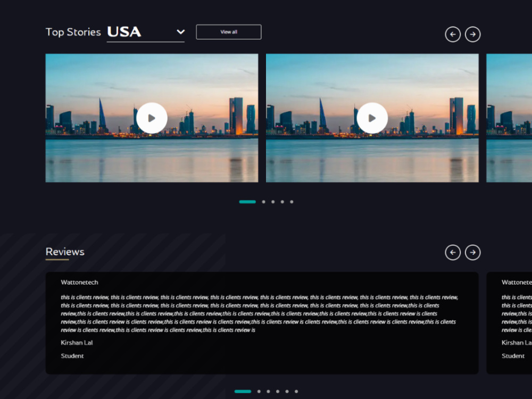Image resolution: width=532 pixels, height=399 pixels.
Task: Click Kirshan Lal name in first review card
Action: click(x=77, y=343)
